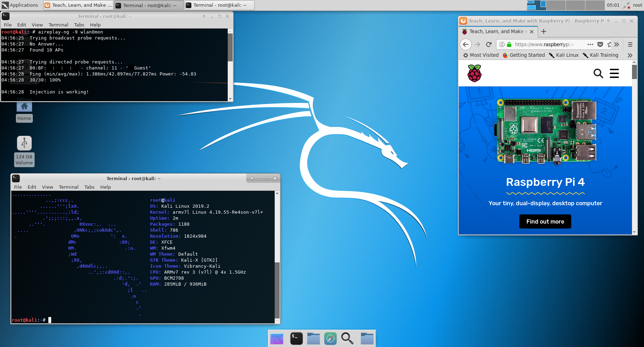Image resolution: width=644 pixels, height=347 pixels.
Task: Open the Kali Training bookmark
Action: pyautogui.click(x=604, y=55)
